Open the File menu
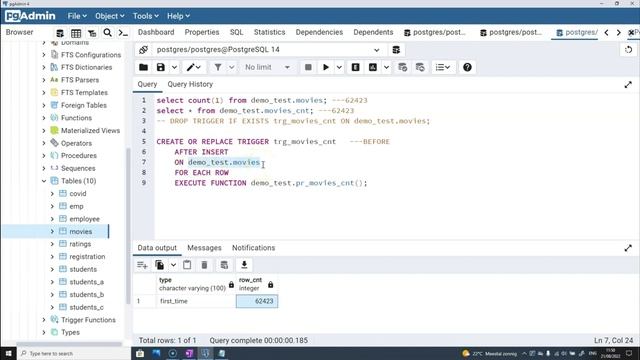 77,16
